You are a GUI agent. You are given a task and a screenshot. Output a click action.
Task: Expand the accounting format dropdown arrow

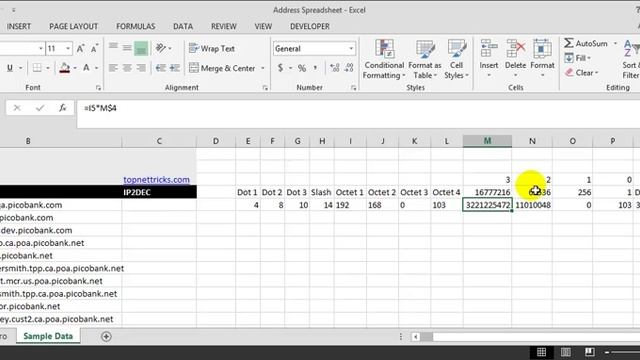click(290, 68)
